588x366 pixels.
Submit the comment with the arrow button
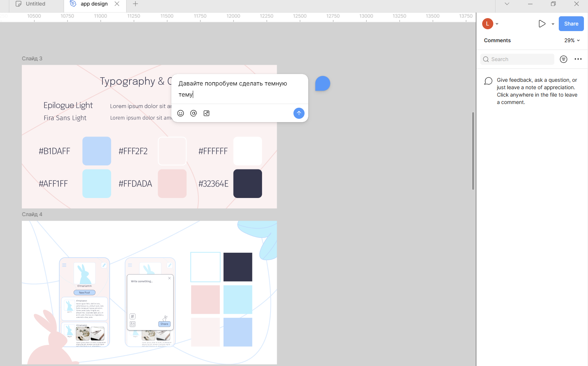coord(299,113)
